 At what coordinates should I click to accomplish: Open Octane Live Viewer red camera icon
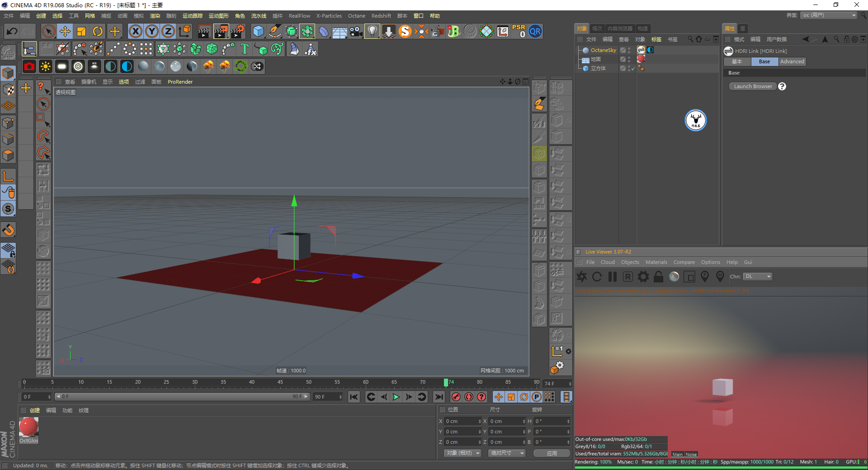(29, 66)
